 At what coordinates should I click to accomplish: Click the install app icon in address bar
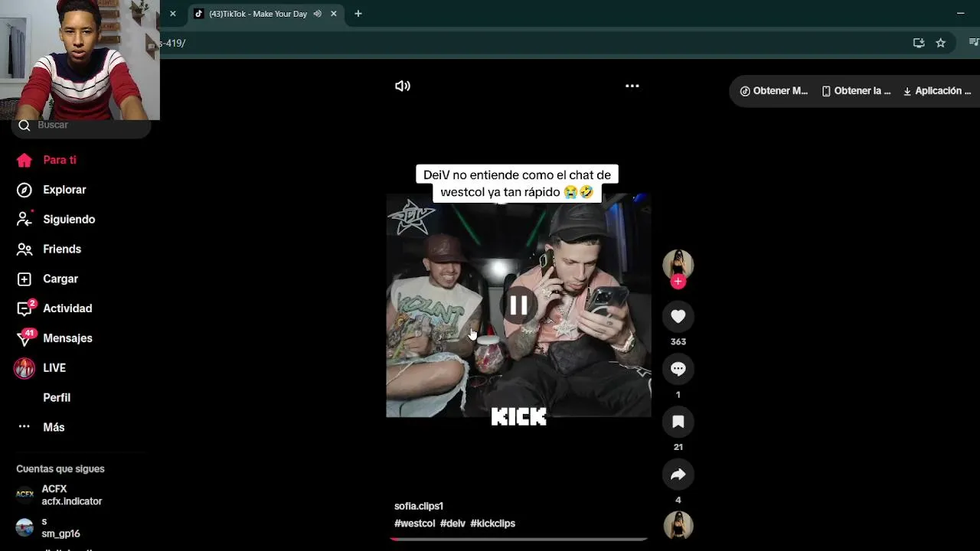[x=919, y=43]
